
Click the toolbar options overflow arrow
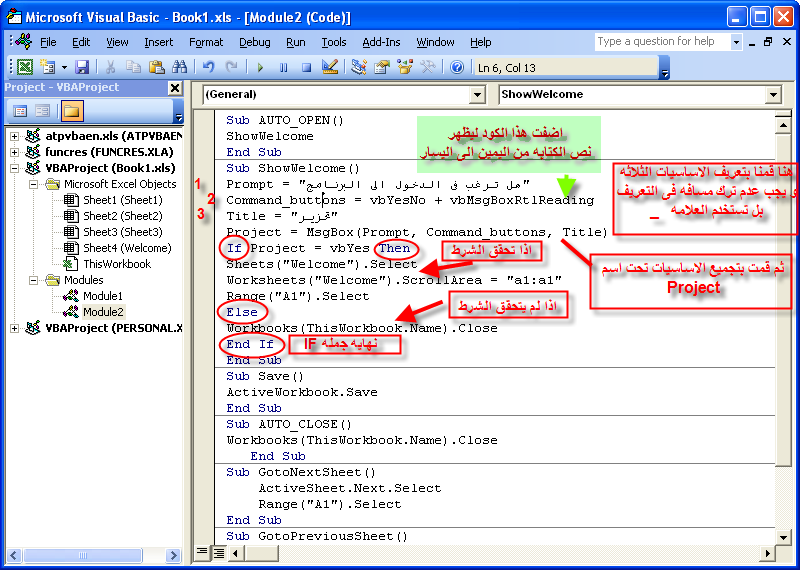[x=664, y=68]
